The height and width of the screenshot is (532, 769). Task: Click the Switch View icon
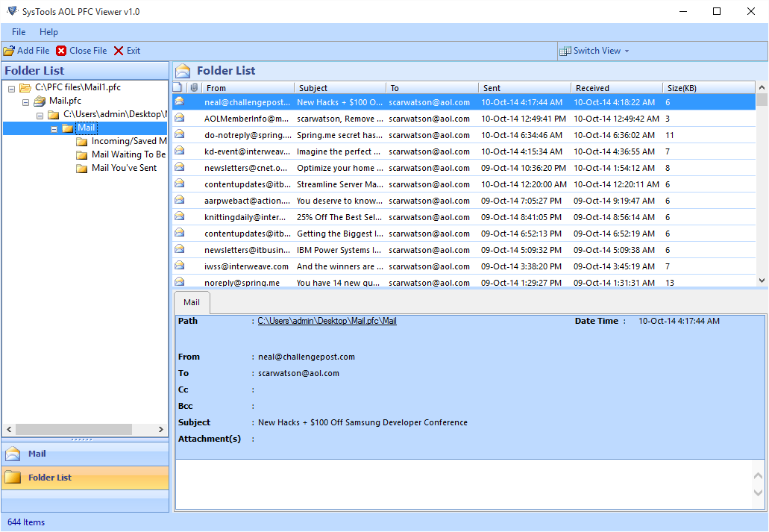(565, 51)
